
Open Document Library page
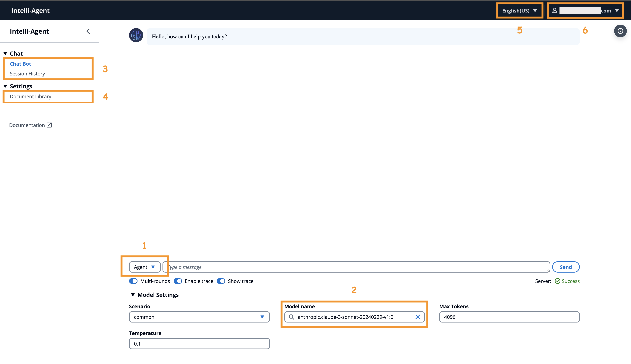tap(30, 97)
